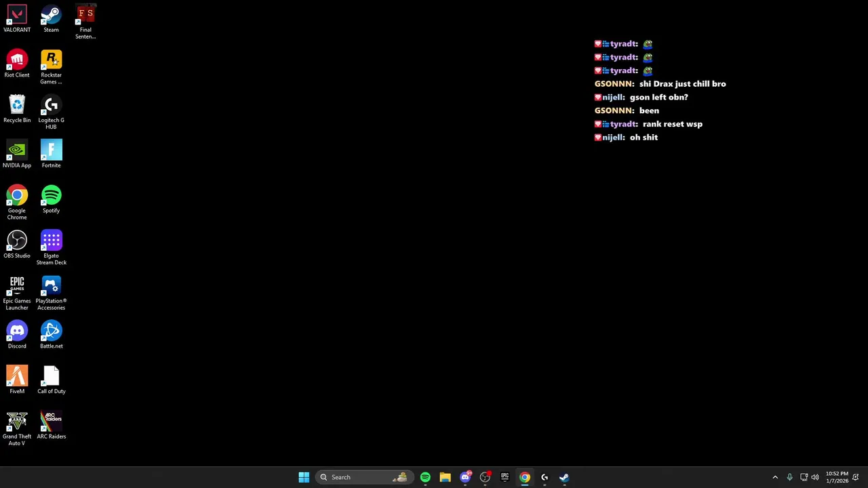Screen dimensions: 868x488
Task: Open Logitech G HUB from the taskbar
Action: point(544,477)
